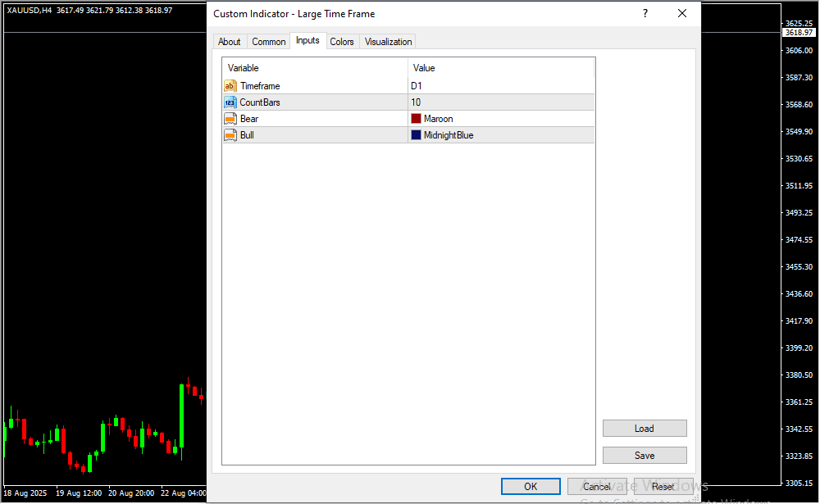Switch to the About tab
The image size is (820, 504).
pyautogui.click(x=230, y=42)
